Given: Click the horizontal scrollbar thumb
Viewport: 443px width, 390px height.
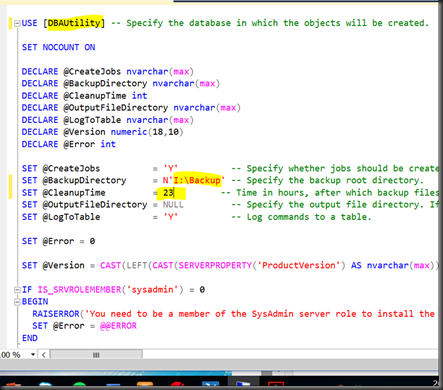Looking at the screenshot, I should [96, 355].
